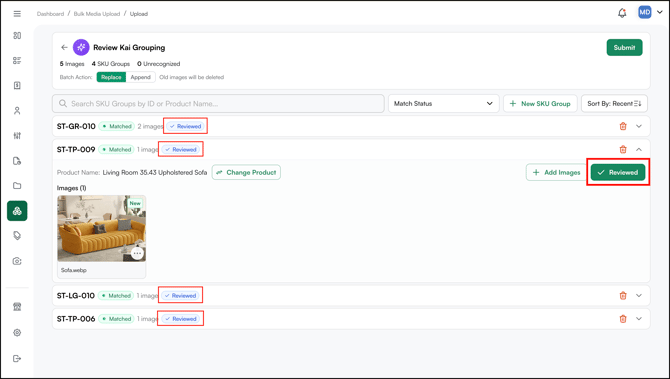Open the task list icon in sidebar
The width and height of the screenshot is (670, 379).
pos(17,60)
